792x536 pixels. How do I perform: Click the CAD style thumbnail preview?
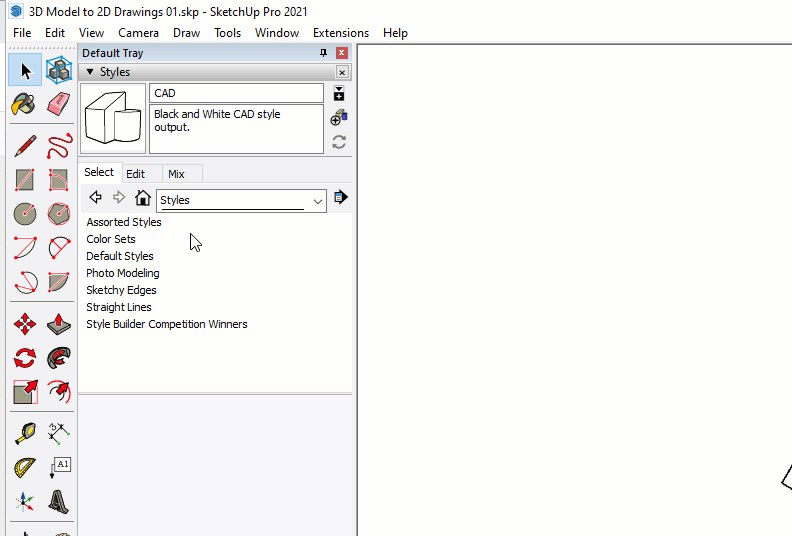(x=113, y=118)
